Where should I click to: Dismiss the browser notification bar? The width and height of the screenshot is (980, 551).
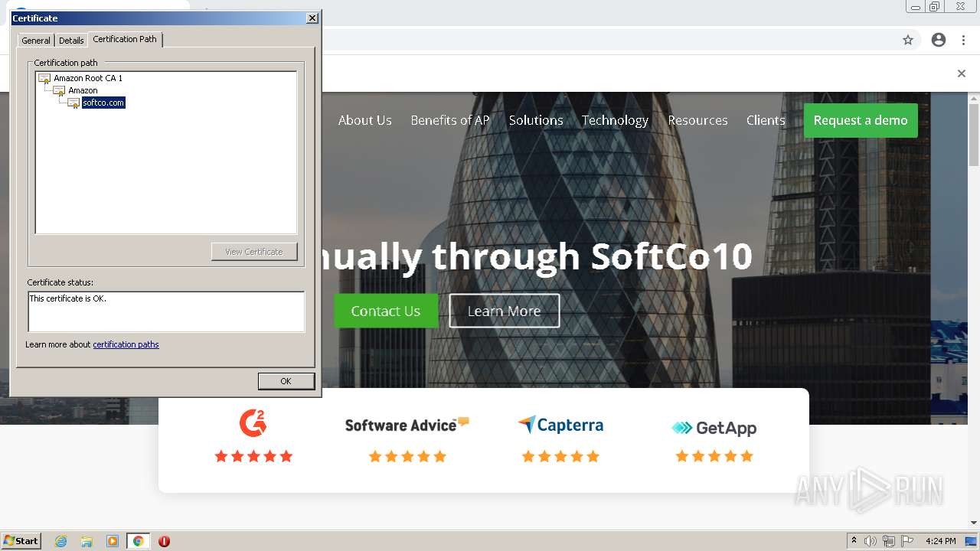(x=962, y=73)
